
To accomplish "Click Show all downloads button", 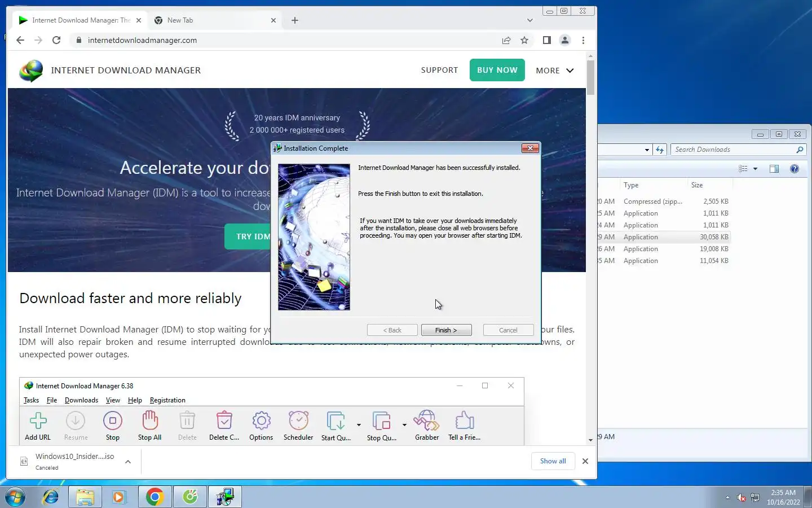I will 553,461.
